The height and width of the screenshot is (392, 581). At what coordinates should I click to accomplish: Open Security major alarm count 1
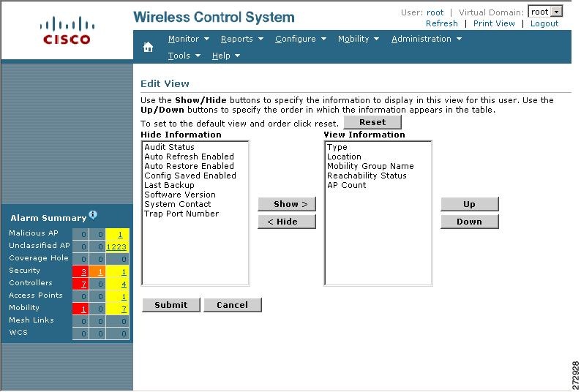pos(100,272)
